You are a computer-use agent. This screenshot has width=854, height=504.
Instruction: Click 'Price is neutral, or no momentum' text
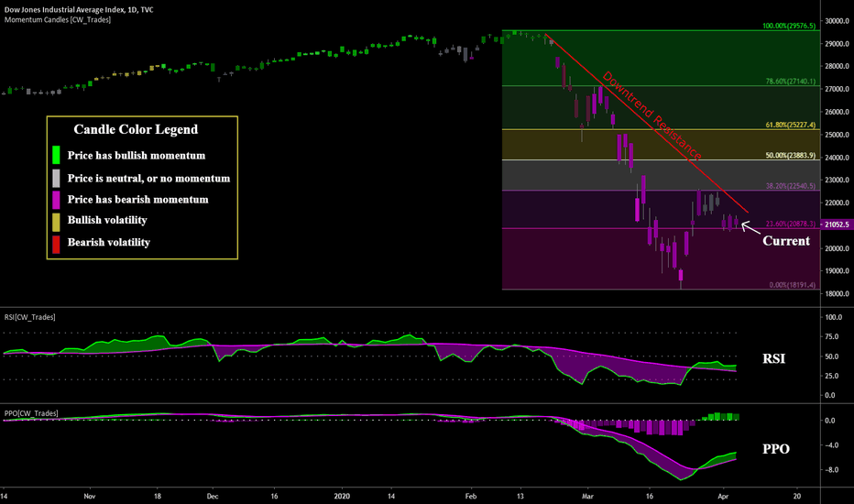coord(148,179)
